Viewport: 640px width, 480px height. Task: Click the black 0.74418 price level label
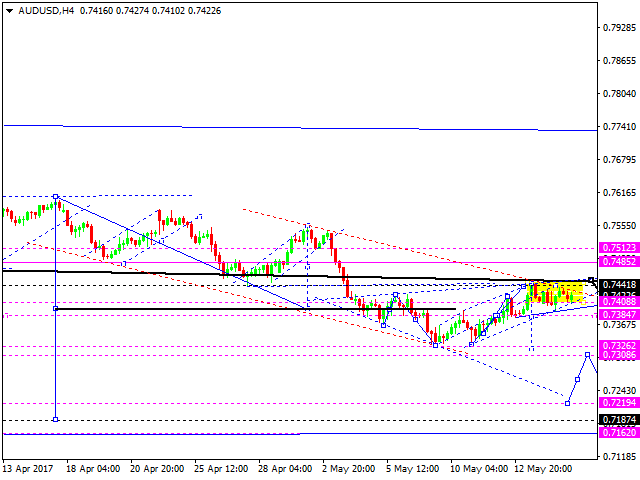pos(619,284)
